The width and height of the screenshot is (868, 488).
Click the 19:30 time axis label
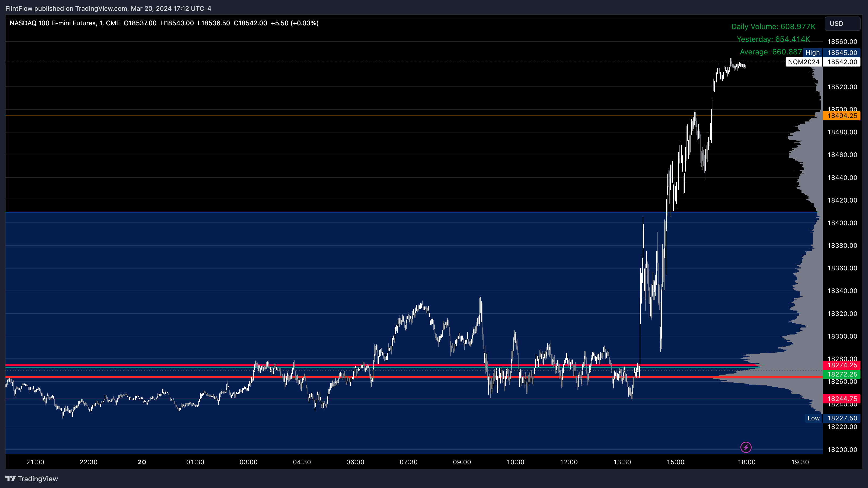pyautogui.click(x=800, y=462)
